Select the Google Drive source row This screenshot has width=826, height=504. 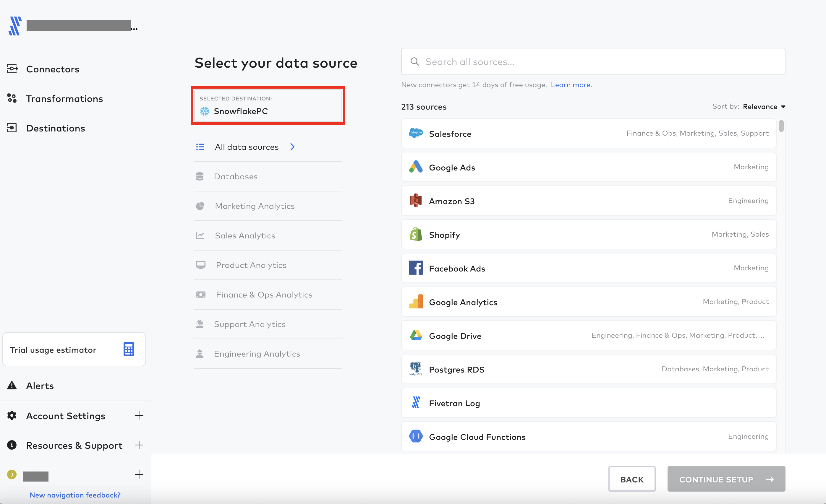click(589, 335)
